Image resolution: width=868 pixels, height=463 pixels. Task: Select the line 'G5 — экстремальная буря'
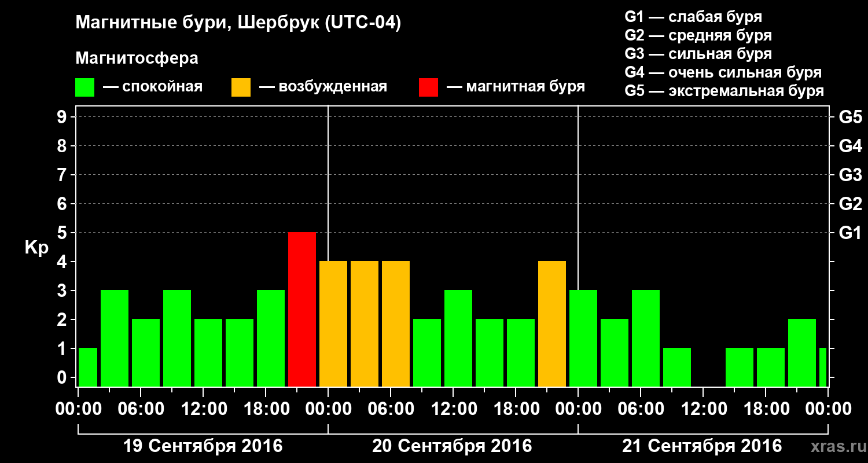click(724, 91)
